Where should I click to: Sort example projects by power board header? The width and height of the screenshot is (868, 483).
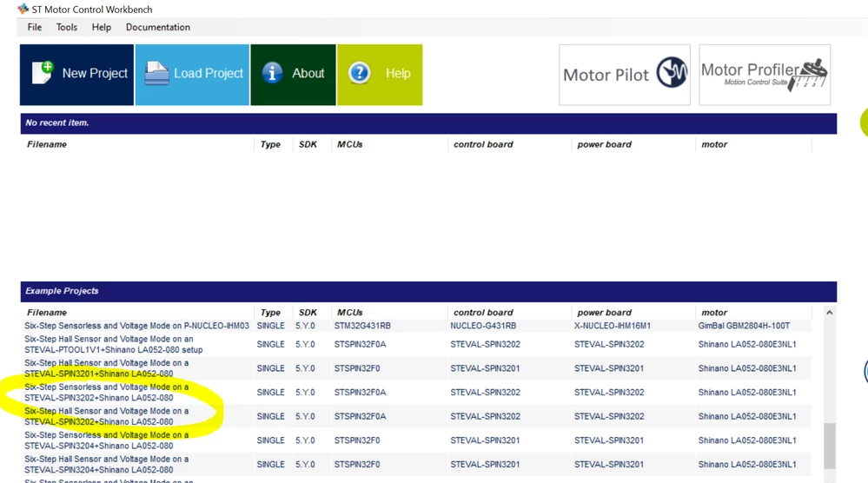click(x=604, y=313)
